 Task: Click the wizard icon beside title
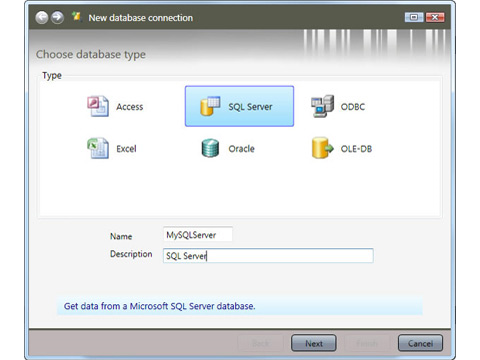(x=77, y=16)
